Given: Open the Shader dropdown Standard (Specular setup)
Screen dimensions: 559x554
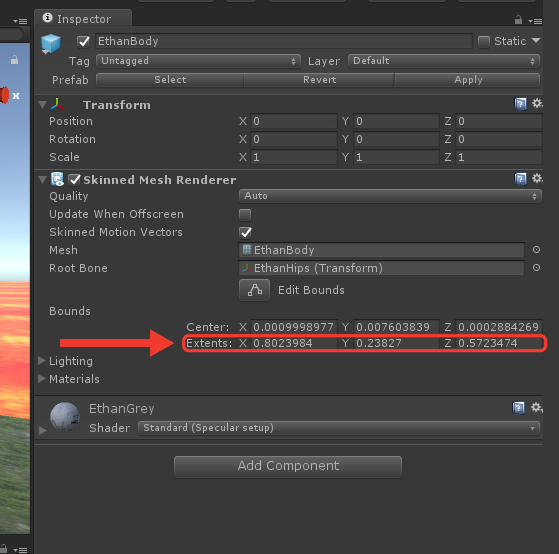Looking at the screenshot, I should [x=339, y=428].
